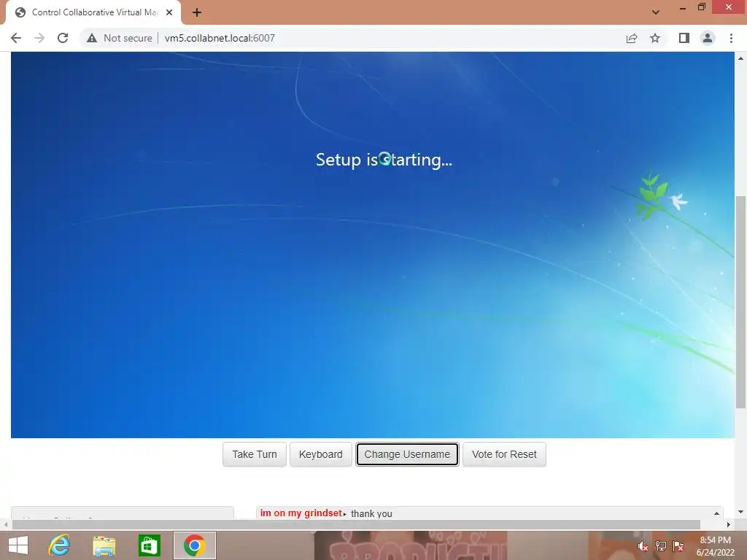The width and height of the screenshot is (747, 560).
Task: Open the network tray icon
Action: coord(661,546)
